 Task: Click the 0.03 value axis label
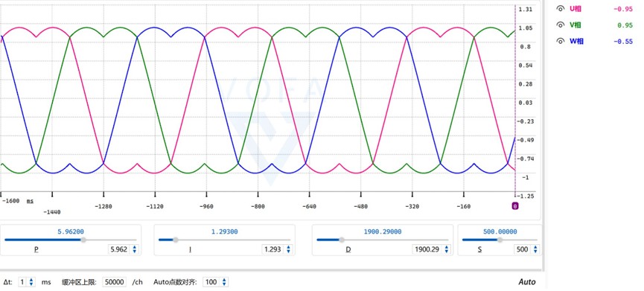[526, 103]
